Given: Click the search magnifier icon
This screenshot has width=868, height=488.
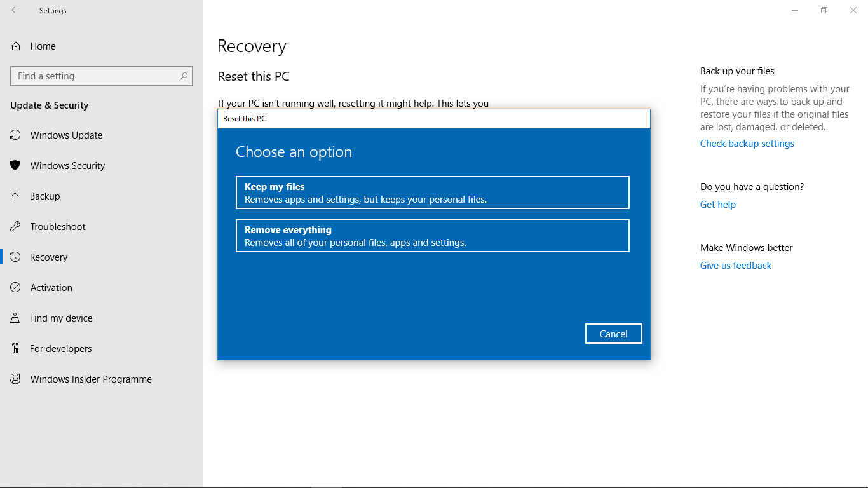Looking at the screenshot, I should click(184, 76).
